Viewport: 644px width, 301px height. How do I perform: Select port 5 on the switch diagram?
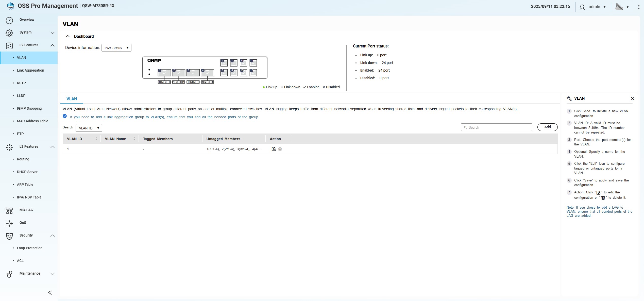[224, 63]
